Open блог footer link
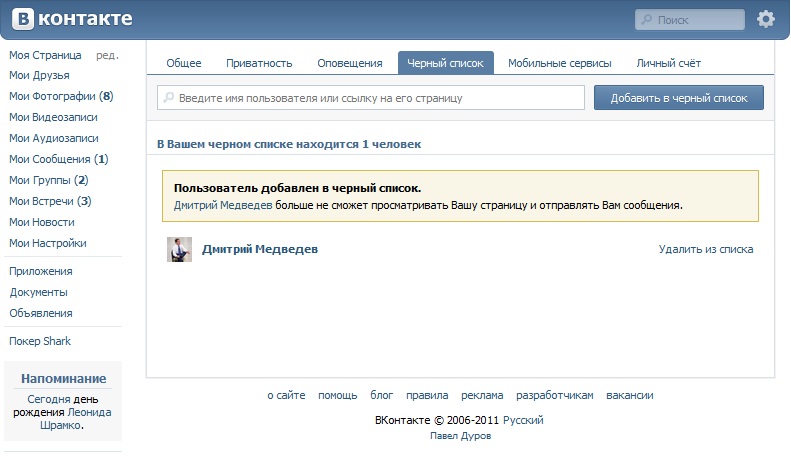The image size is (791, 461). (x=381, y=395)
